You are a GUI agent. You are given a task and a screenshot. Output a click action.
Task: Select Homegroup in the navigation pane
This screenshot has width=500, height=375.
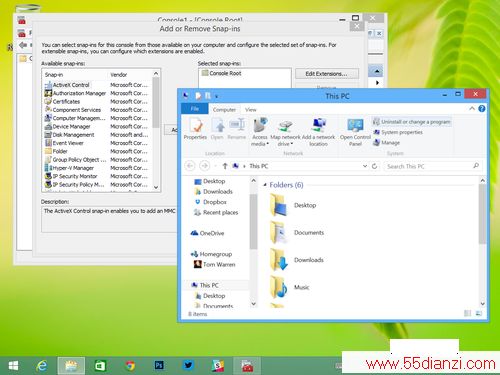(x=211, y=254)
